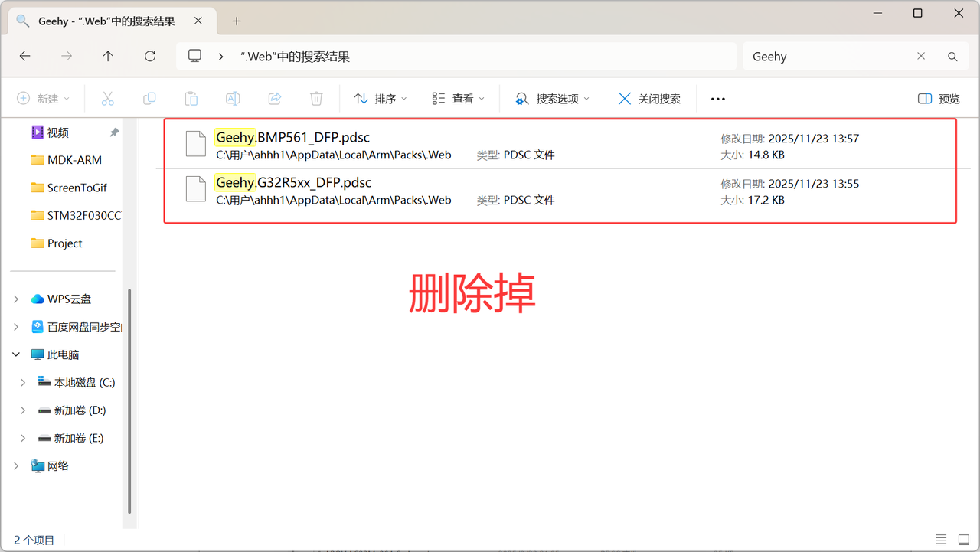Screen dimensions: 980x552
Task: Click the Geehy search input field
Action: pyautogui.click(x=831, y=57)
